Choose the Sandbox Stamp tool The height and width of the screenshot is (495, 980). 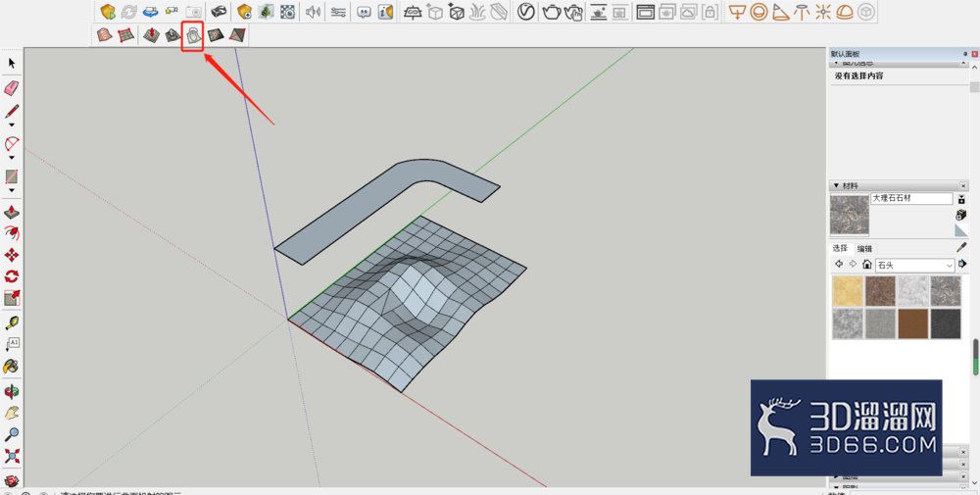(x=172, y=35)
